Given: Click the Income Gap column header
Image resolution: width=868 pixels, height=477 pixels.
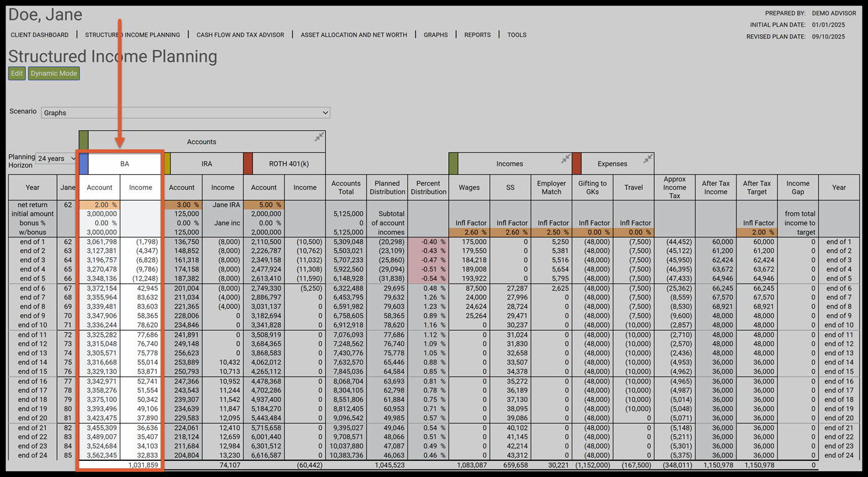Looking at the screenshot, I should coord(798,188).
